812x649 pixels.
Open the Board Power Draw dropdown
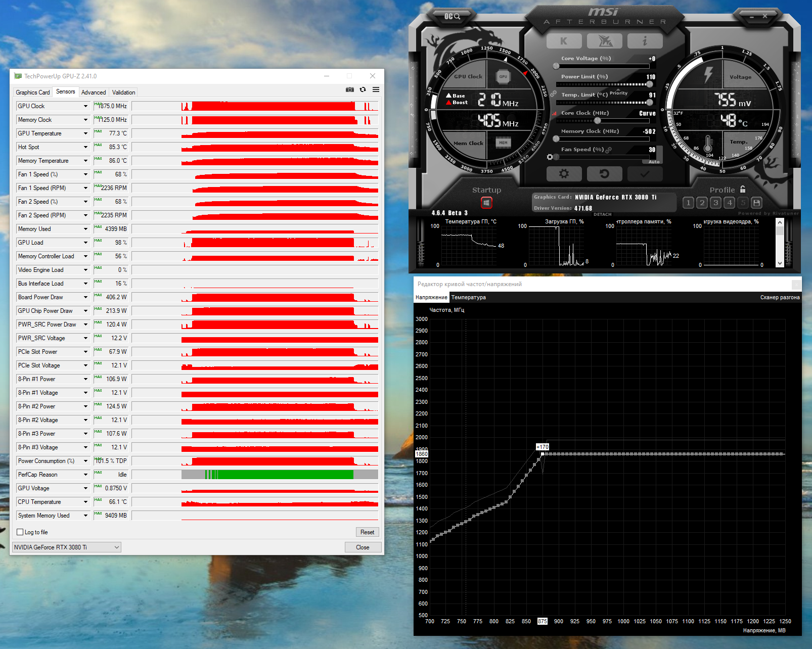pos(85,297)
